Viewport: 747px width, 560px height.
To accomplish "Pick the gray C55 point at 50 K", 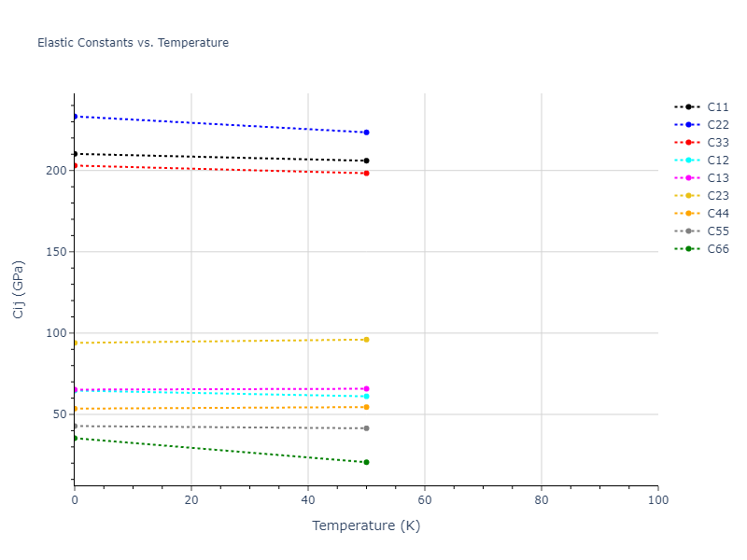I will tap(366, 428).
